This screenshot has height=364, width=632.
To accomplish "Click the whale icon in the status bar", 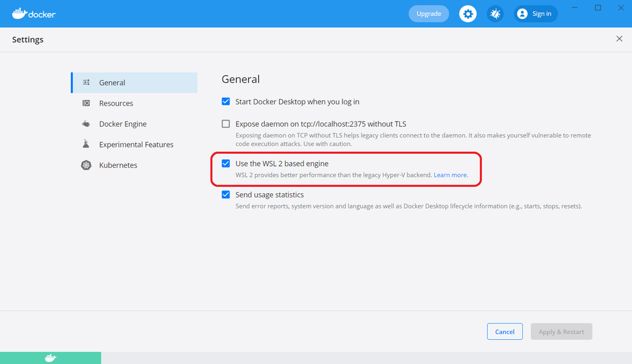I will pyautogui.click(x=50, y=357).
